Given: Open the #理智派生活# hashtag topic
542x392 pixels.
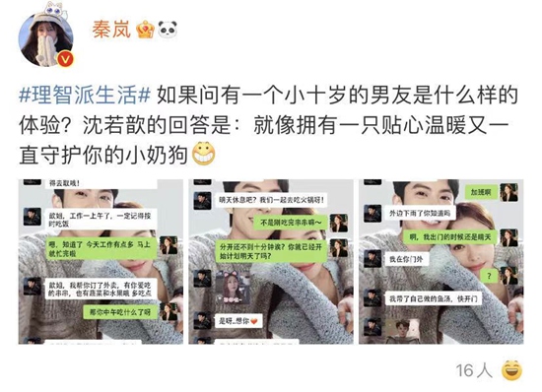Looking at the screenshot, I should tap(85, 95).
